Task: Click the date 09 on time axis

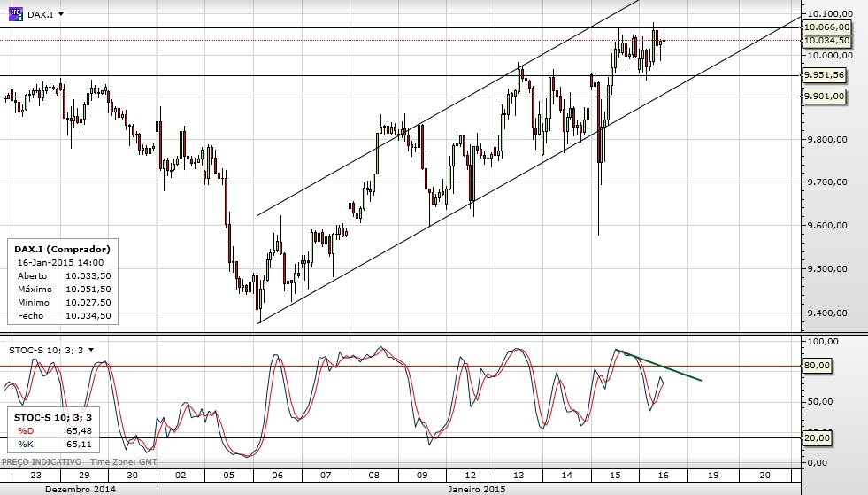Action: [422, 475]
